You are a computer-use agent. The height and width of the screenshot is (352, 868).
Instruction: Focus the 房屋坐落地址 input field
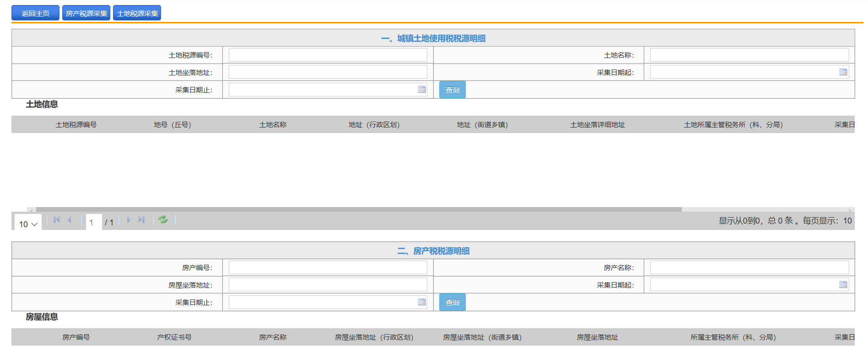click(328, 284)
